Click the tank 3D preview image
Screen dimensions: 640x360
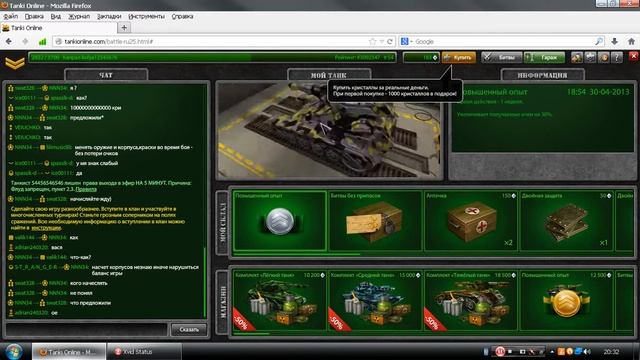329,131
